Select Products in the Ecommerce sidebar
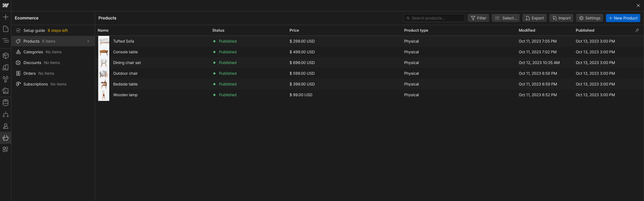The height and width of the screenshot is (201, 644). (53, 41)
